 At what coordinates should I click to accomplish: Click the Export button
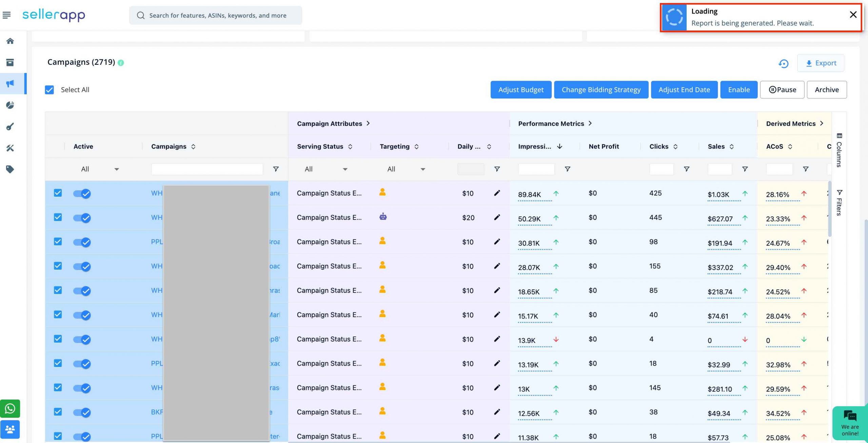click(x=821, y=63)
